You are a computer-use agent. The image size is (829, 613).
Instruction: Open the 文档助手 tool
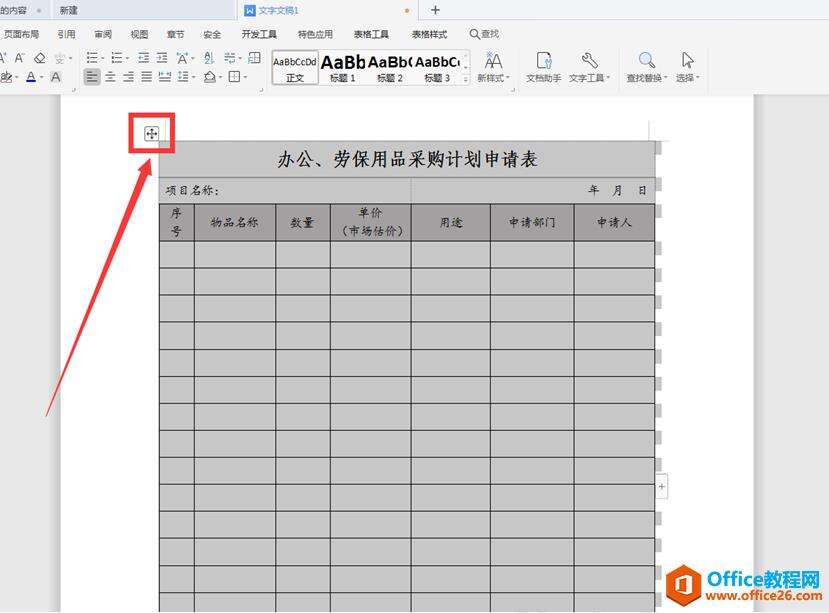coord(544,67)
